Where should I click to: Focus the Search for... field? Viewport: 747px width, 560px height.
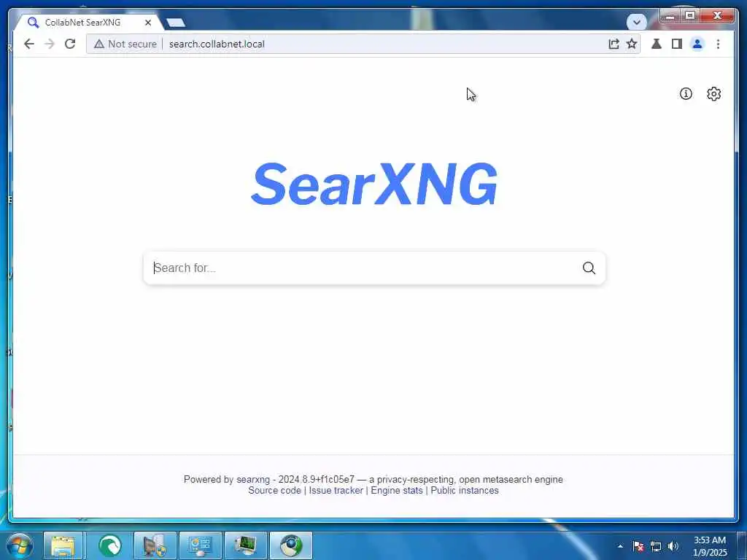coord(362,268)
